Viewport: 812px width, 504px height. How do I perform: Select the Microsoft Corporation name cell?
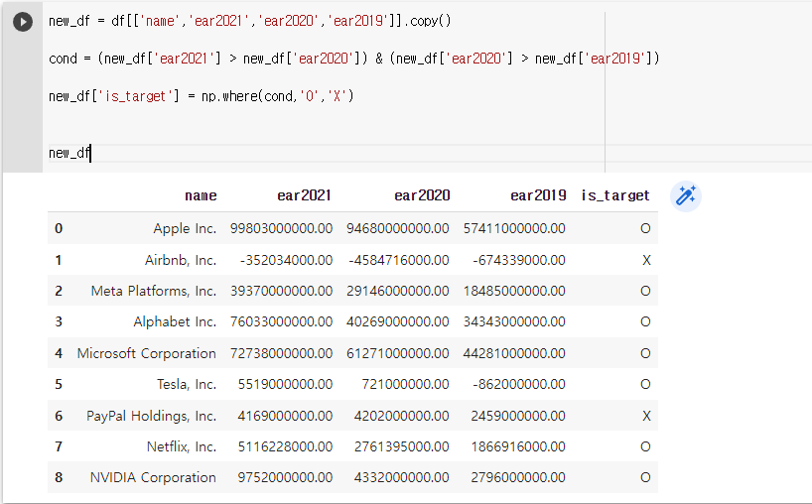click(x=147, y=353)
